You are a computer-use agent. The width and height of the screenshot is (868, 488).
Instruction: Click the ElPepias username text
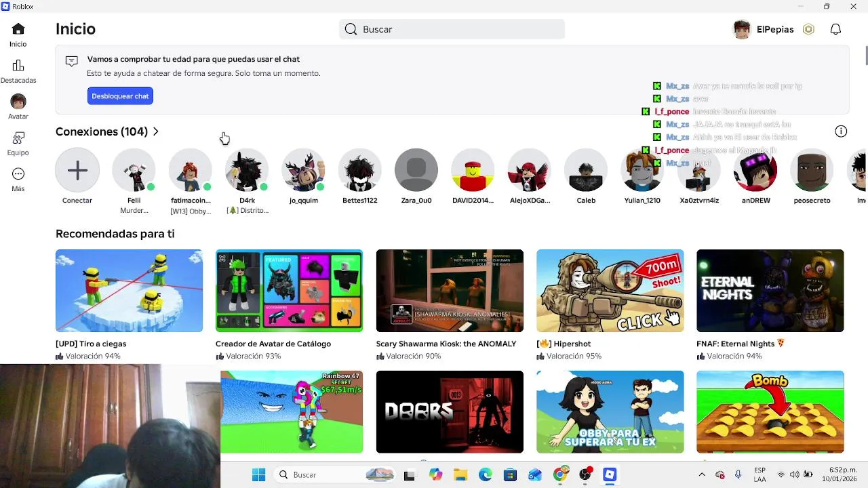coord(775,29)
